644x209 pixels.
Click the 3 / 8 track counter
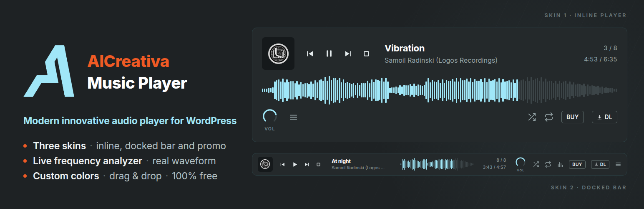pos(610,48)
